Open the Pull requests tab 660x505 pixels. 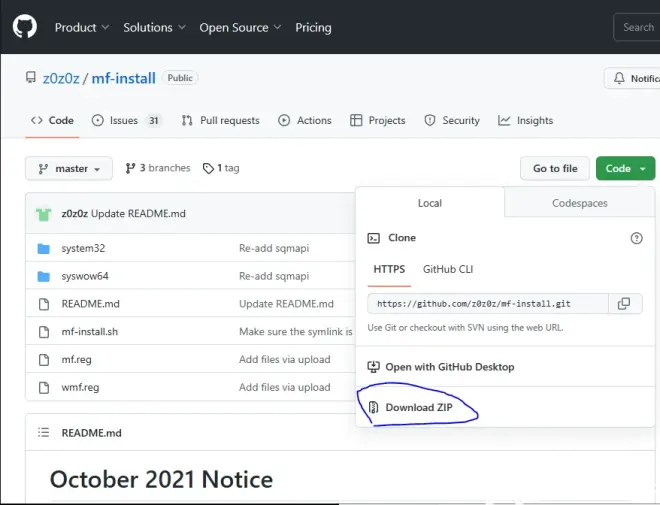(220, 120)
